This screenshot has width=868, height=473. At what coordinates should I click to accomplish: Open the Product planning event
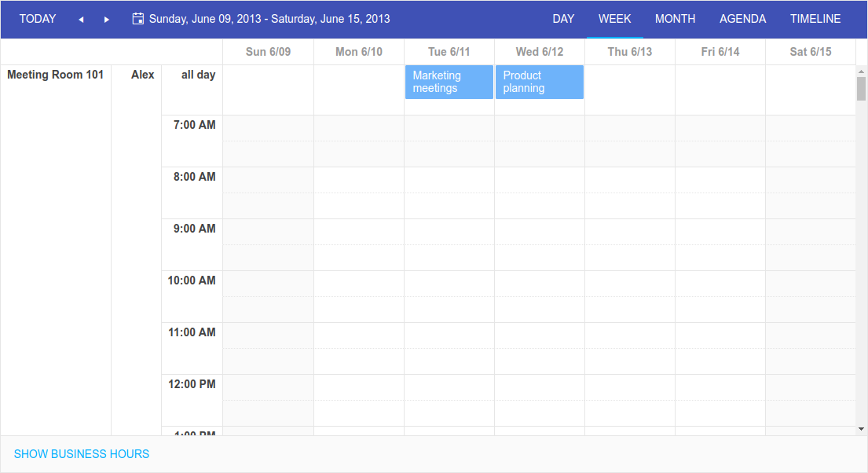point(539,82)
